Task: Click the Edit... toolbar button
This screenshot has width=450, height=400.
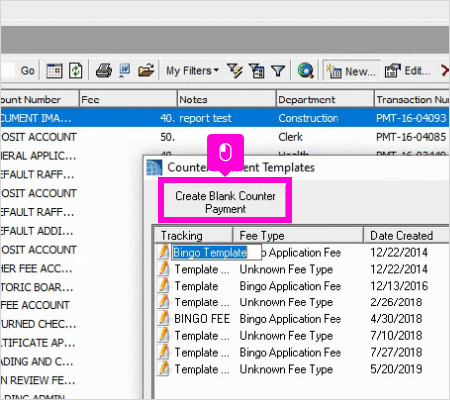Action: tap(407, 71)
